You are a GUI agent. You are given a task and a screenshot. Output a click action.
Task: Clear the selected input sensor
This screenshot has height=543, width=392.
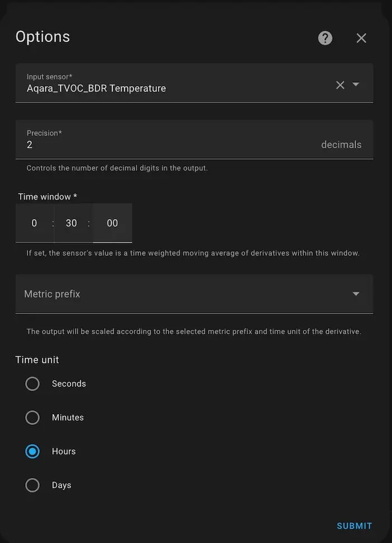[340, 85]
